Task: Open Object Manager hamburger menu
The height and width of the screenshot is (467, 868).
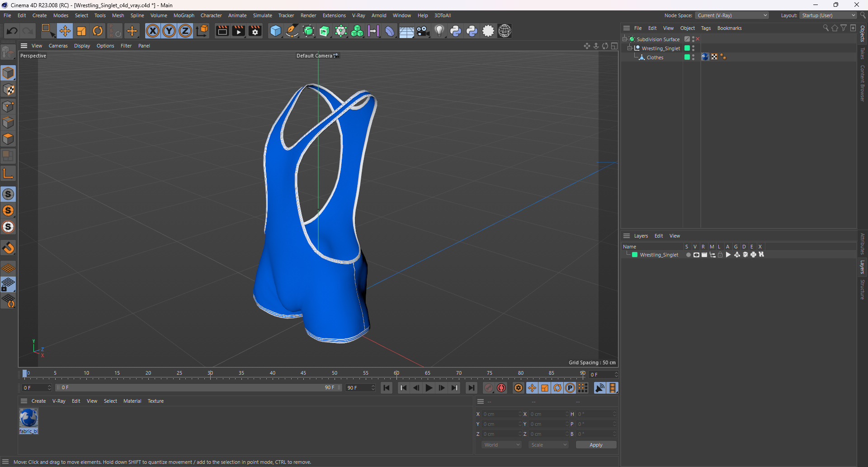Action: 627,28
